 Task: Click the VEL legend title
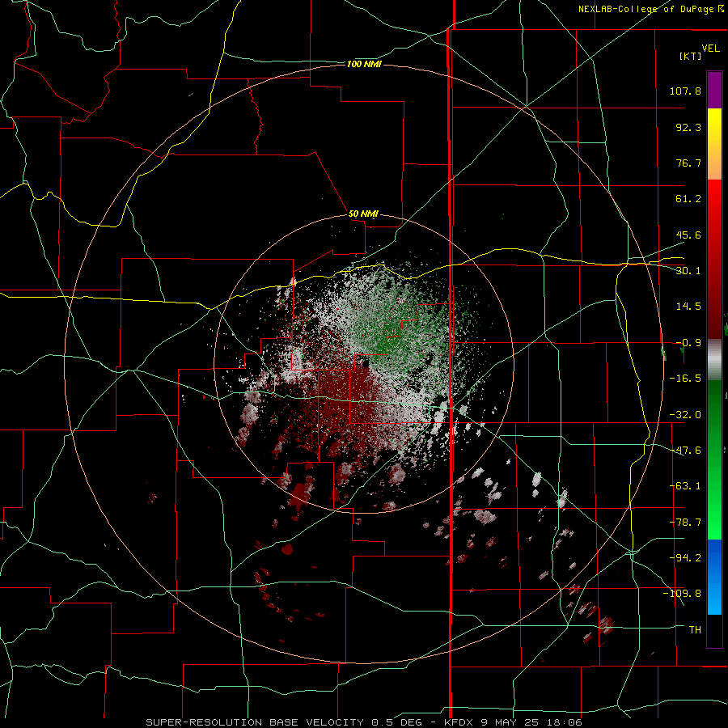tap(710, 48)
